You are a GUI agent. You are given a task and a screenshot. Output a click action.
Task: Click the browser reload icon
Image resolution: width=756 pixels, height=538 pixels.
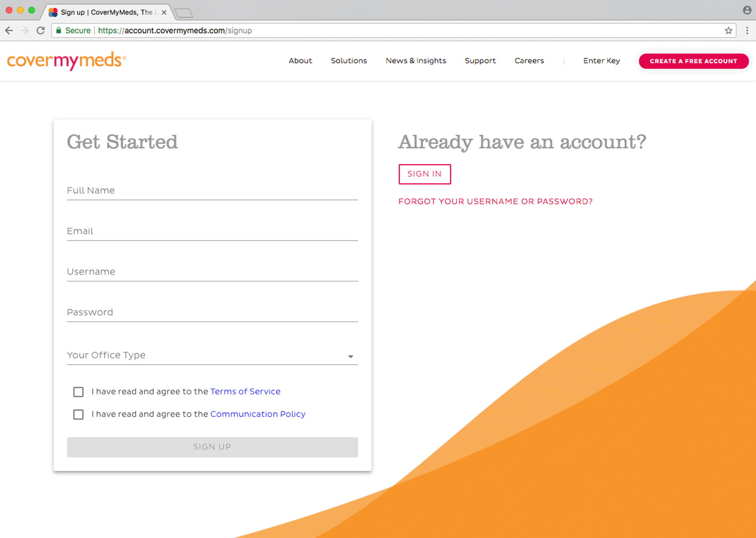pyautogui.click(x=40, y=30)
